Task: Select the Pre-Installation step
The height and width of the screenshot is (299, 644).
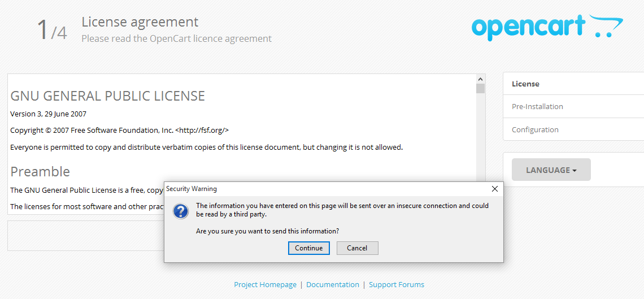Action: (x=573, y=106)
